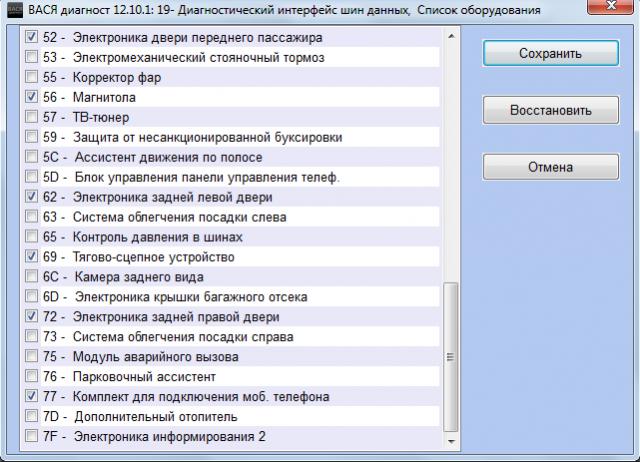The width and height of the screenshot is (640, 462).
Task: Close the Список оборудования window
Action: tap(611, 6)
